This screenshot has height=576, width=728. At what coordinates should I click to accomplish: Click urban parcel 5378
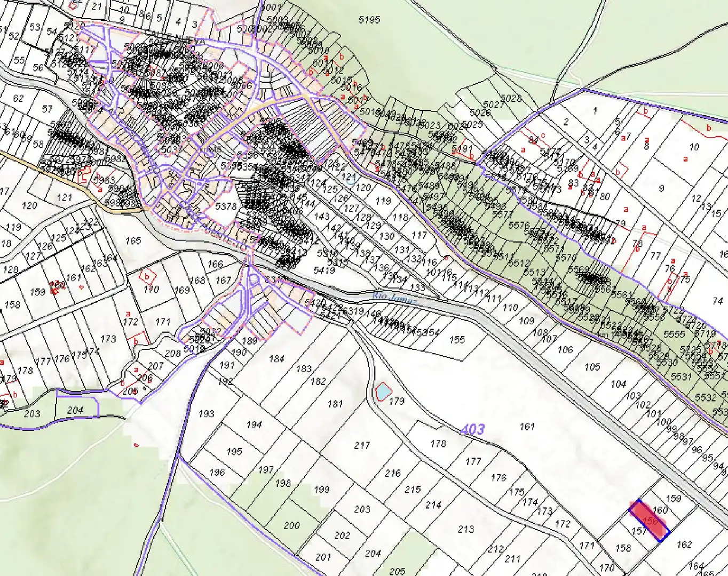[226, 206]
